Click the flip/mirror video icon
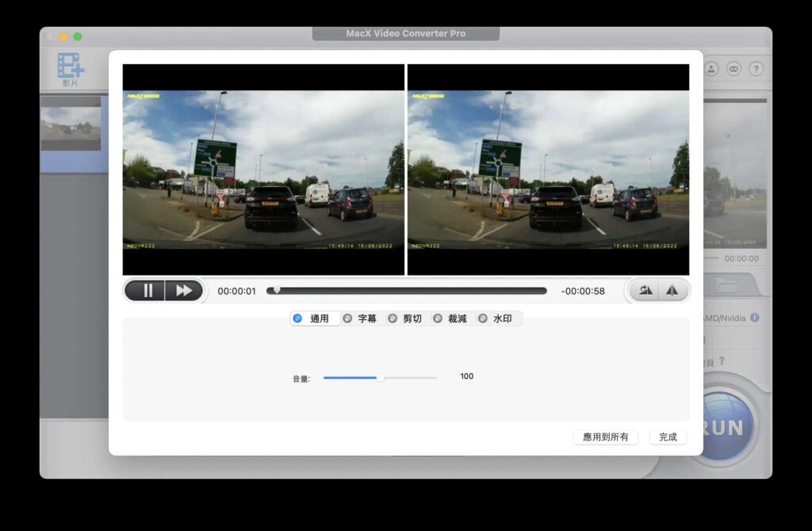 point(672,290)
